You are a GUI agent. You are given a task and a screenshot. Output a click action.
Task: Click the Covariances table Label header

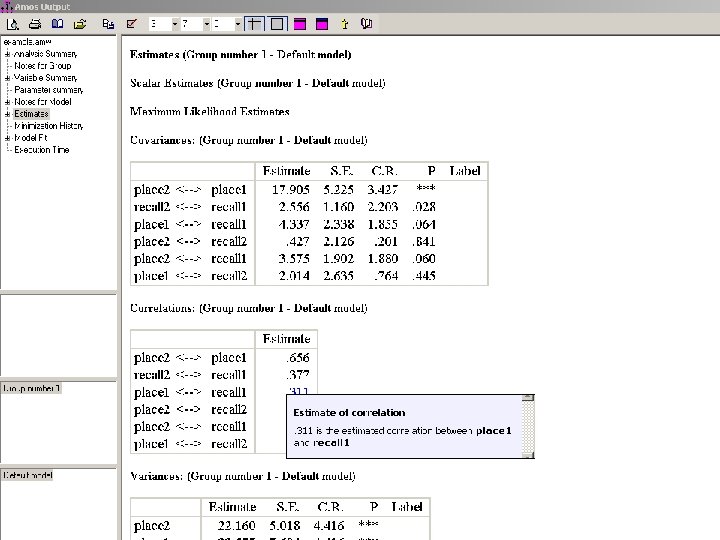point(465,171)
